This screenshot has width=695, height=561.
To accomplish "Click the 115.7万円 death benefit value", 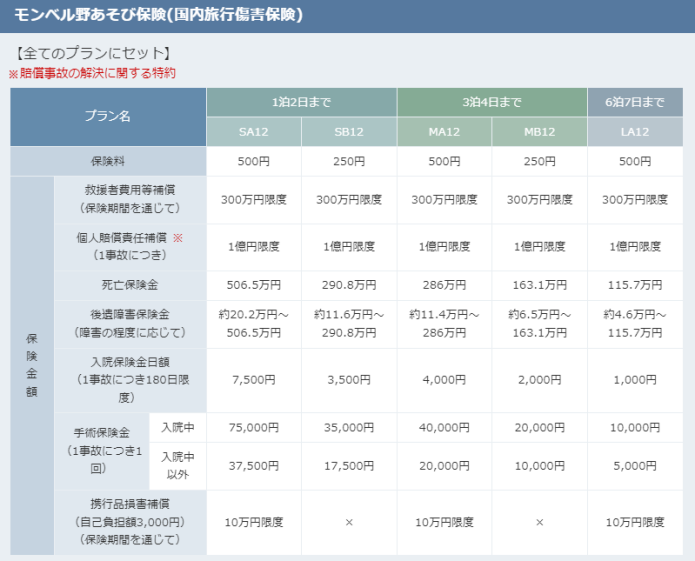I will point(635,285).
